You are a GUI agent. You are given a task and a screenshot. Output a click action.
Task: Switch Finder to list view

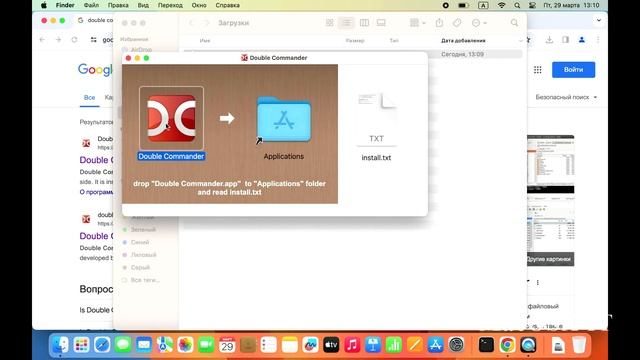tap(346, 23)
